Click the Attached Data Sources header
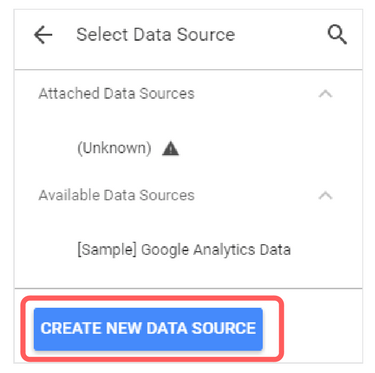 pyautogui.click(x=116, y=94)
